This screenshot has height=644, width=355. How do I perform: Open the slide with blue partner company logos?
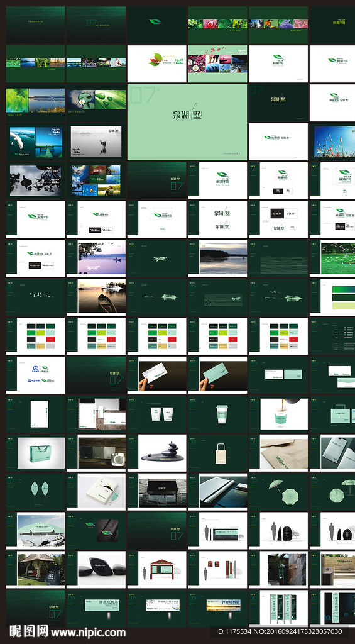35,375
